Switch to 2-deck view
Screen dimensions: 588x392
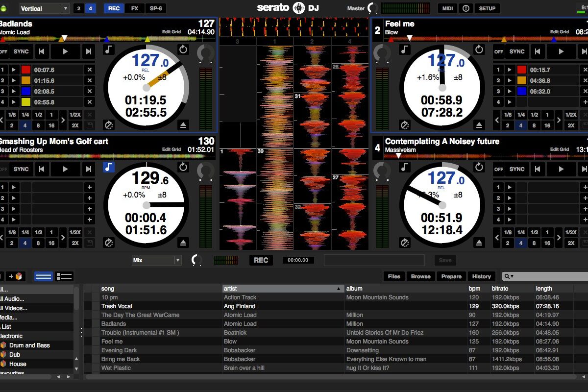coord(79,8)
